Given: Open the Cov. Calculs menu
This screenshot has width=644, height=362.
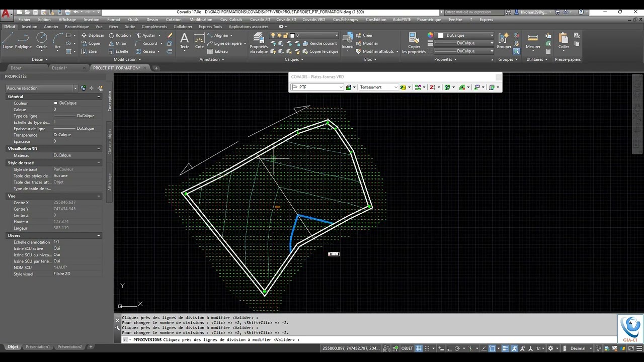Looking at the screenshot, I should (231, 20).
